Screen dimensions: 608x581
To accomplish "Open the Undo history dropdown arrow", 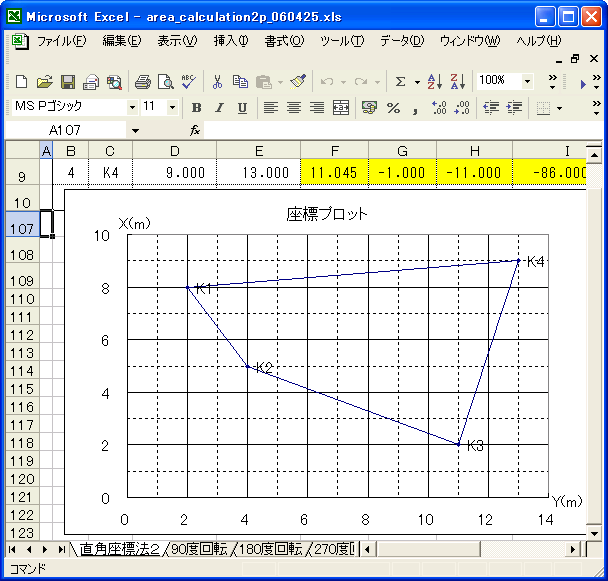I will [x=343, y=82].
